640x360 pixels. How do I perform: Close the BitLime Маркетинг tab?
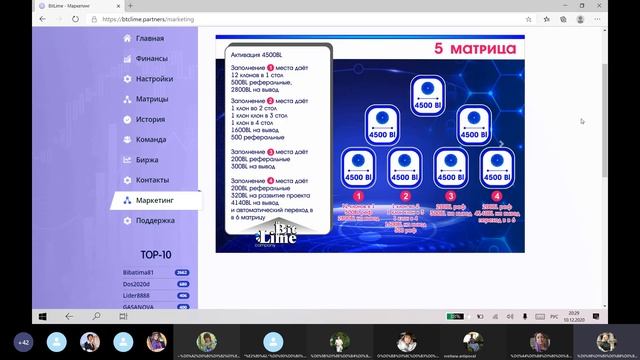coord(118,6)
